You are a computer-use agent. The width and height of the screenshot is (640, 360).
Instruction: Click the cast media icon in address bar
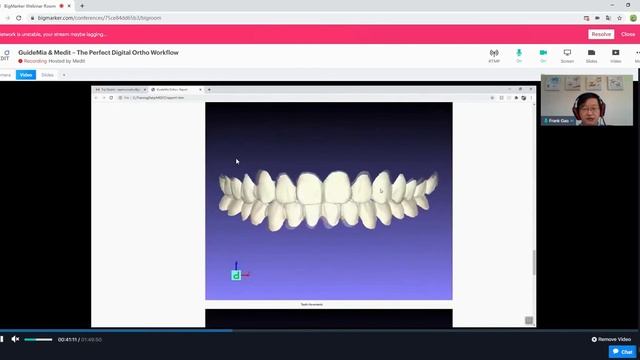586,18
